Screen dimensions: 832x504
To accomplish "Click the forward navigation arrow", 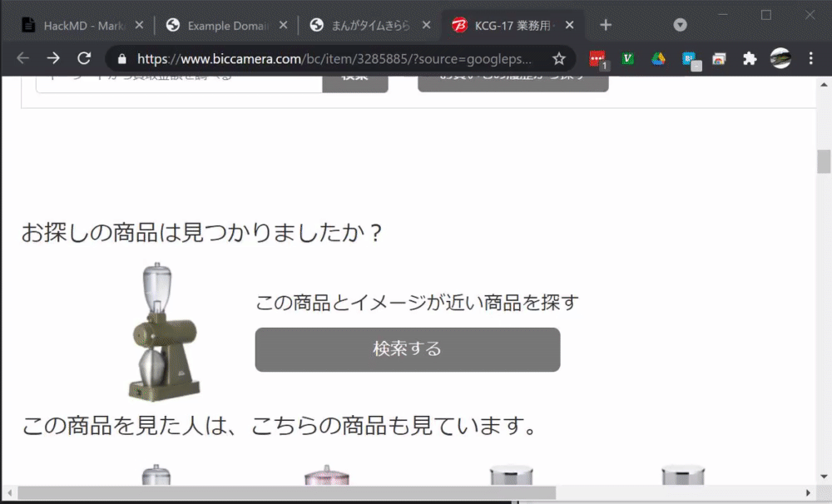I will click(x=52, y=59).
